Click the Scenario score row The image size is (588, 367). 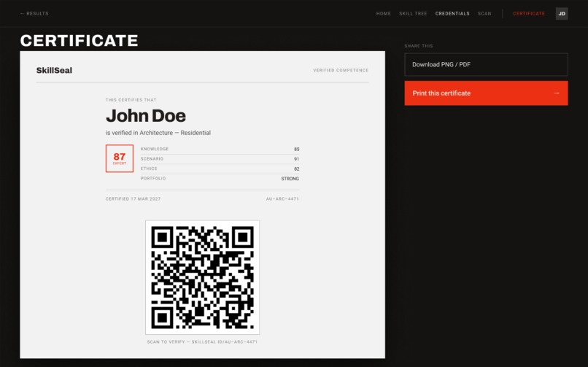(x=220, y=159)
